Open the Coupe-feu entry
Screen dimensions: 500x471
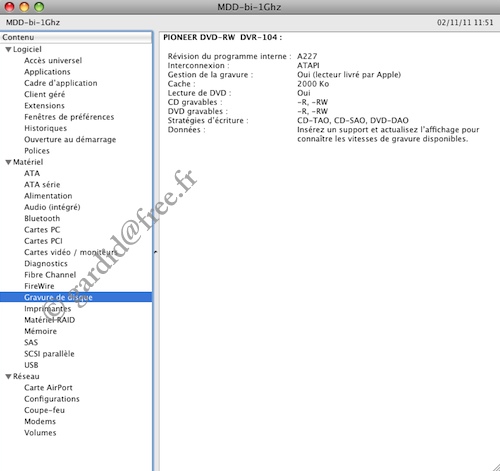[x=44, y=410]
